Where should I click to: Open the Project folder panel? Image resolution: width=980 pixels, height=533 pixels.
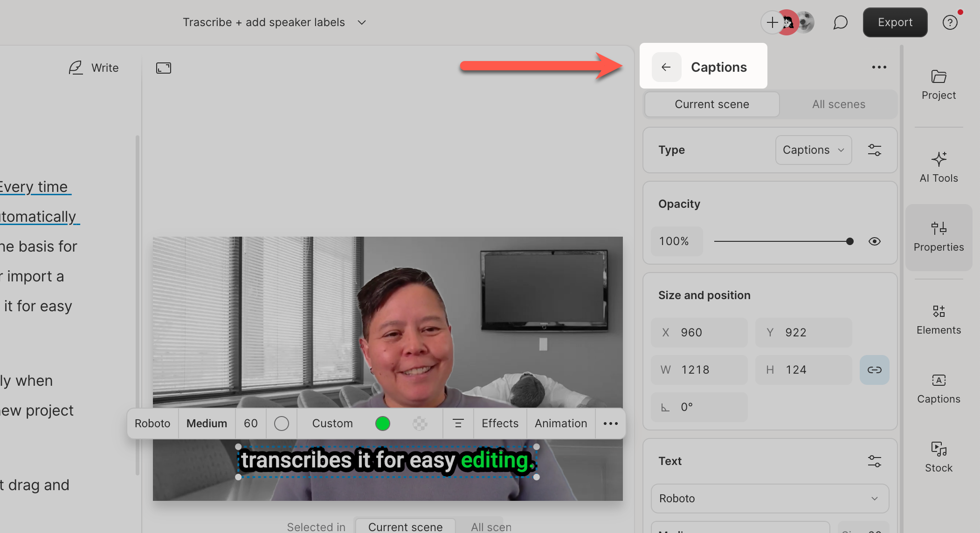(938, 84)
